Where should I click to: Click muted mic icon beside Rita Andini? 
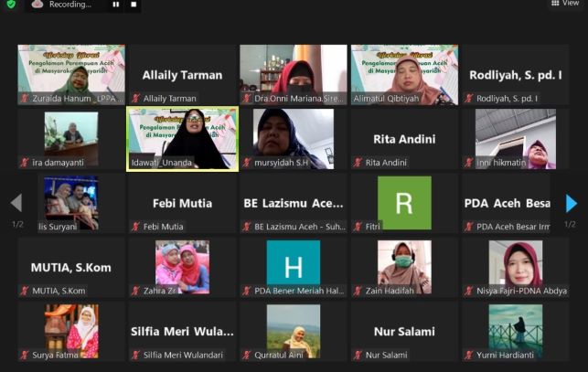coord(358,163)
